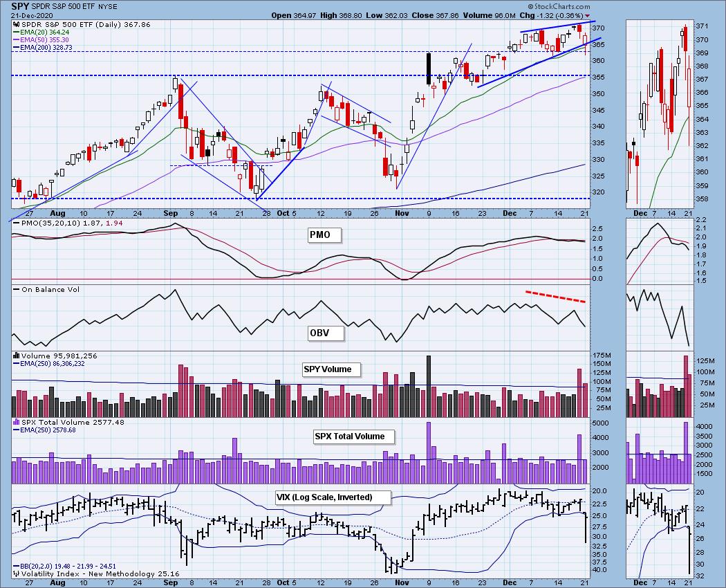Click the Open 364.97 value
Screen dimensions: 726x588
click(x=294, y=15)
